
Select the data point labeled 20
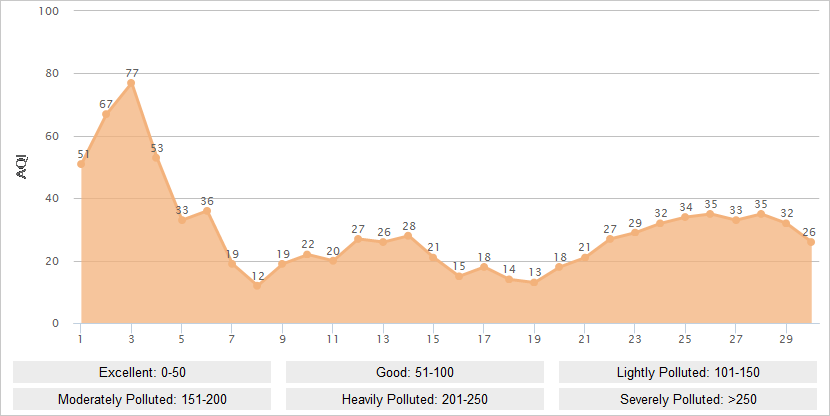333,261
